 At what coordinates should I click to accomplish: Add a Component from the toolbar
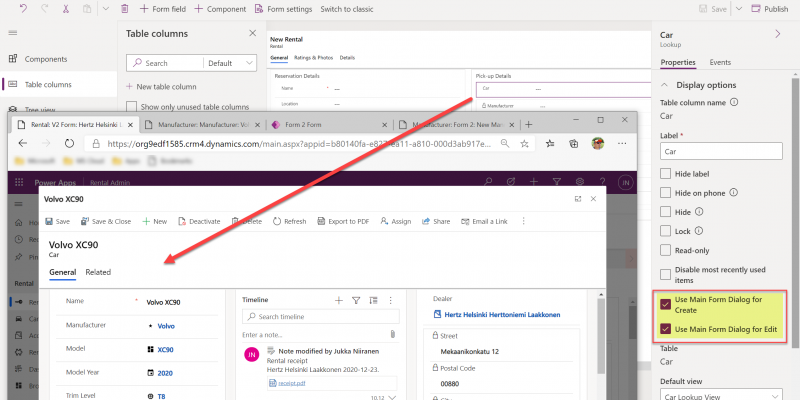point(220,9)
